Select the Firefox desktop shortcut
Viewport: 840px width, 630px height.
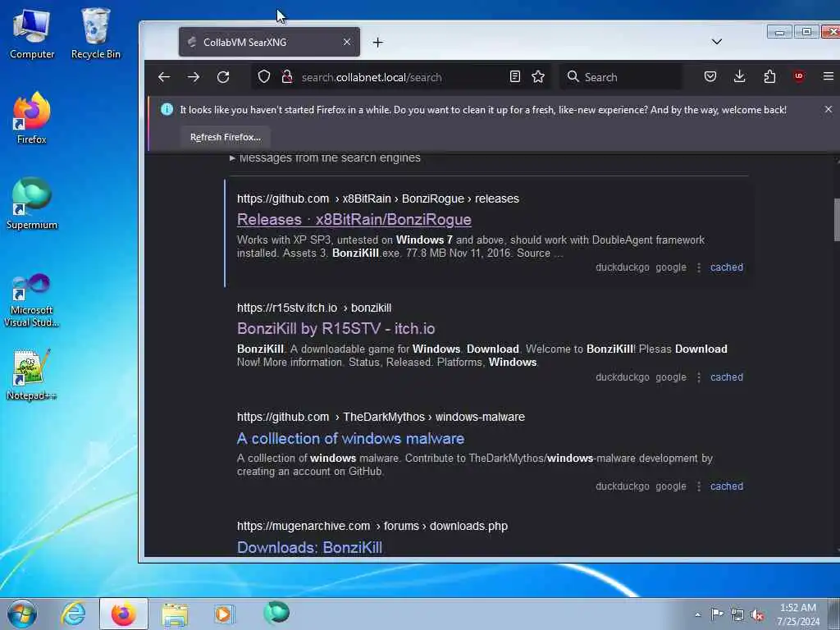(32, 119)
